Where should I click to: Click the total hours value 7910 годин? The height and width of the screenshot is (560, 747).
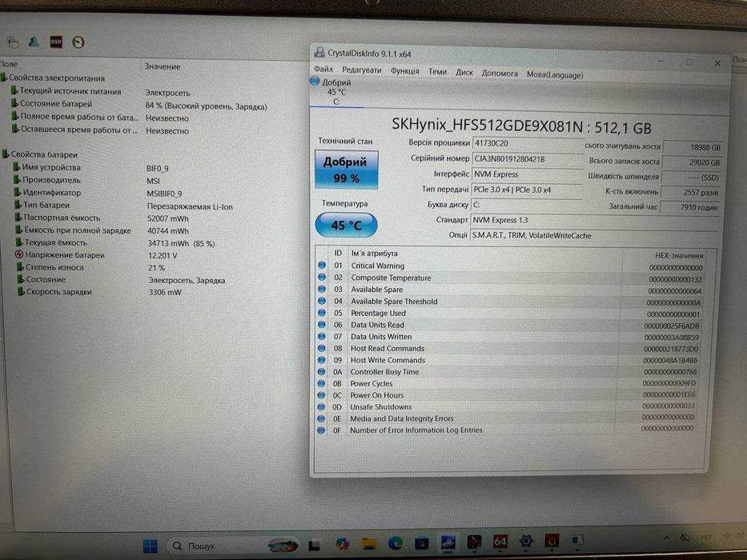click(689, 207)
